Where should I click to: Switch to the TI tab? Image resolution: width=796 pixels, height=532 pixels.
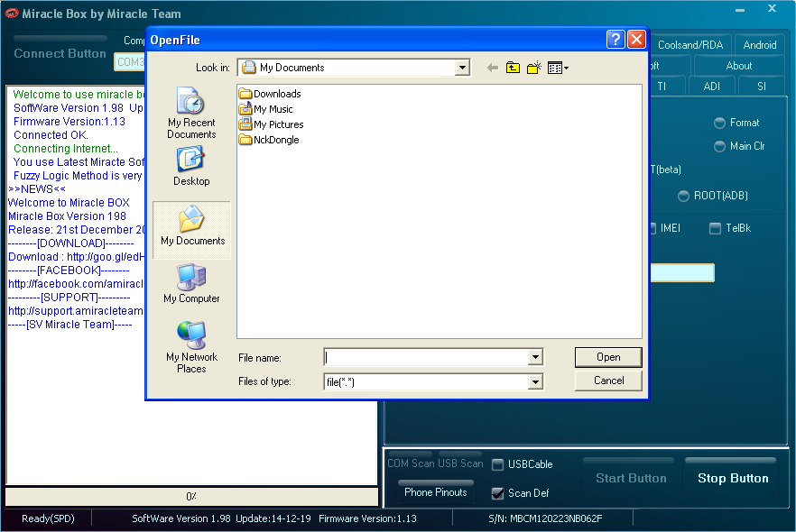click(x=662, y=87)
